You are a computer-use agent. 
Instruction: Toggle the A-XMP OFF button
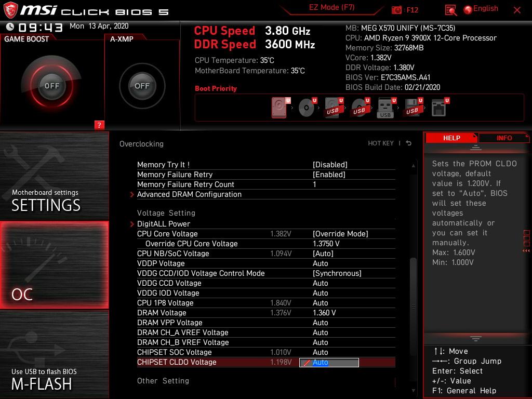click(142, 86)
